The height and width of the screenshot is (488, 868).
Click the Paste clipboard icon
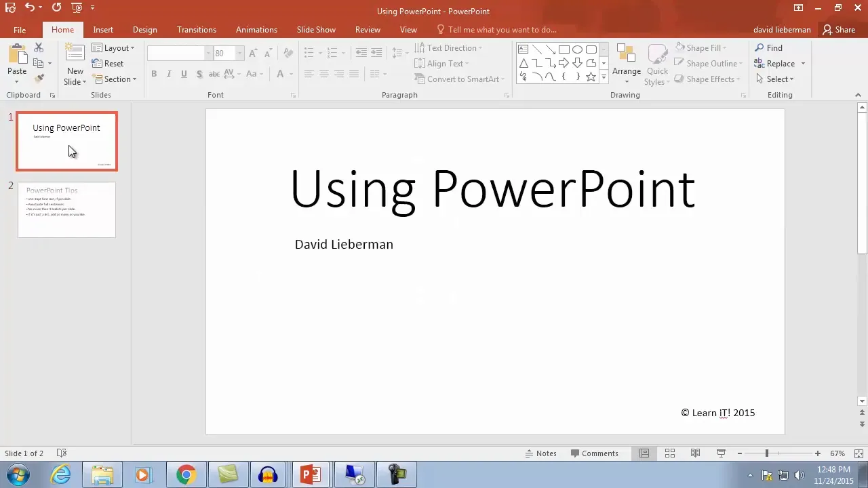[x=17, y=54]
